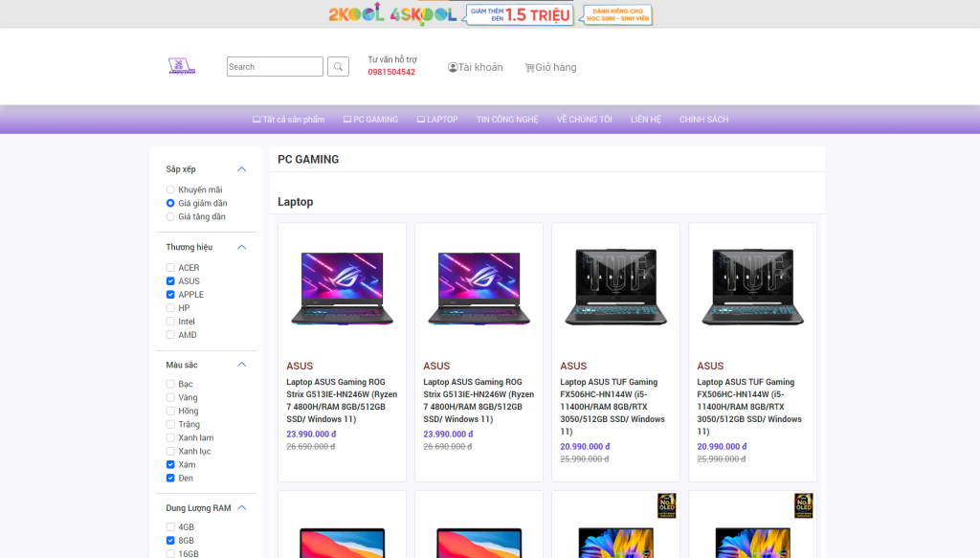Check the Xanh lam color filter
Screen dimensions: 980x558
[170, 437]
